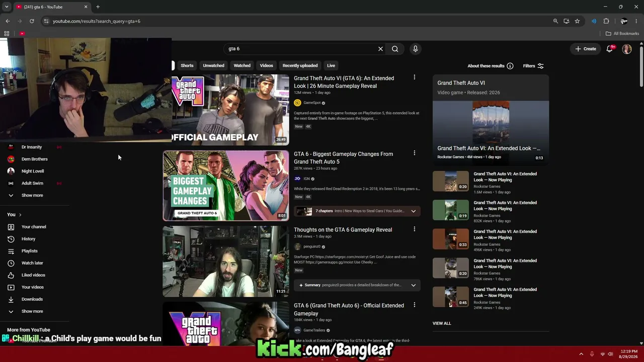This screenshot has height=362, width=644.
Task: Open the browser Extensions puzzle icon
Action: coord(606,21)
